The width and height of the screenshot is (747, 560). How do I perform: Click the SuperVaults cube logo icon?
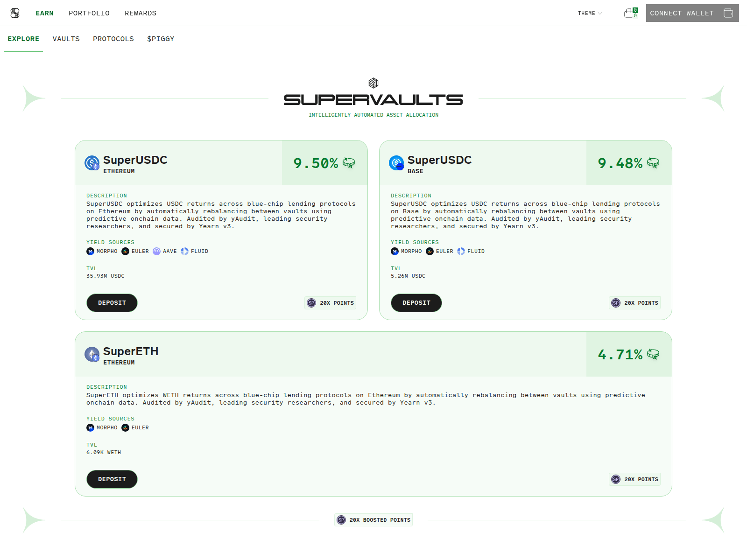coord(373,83)
